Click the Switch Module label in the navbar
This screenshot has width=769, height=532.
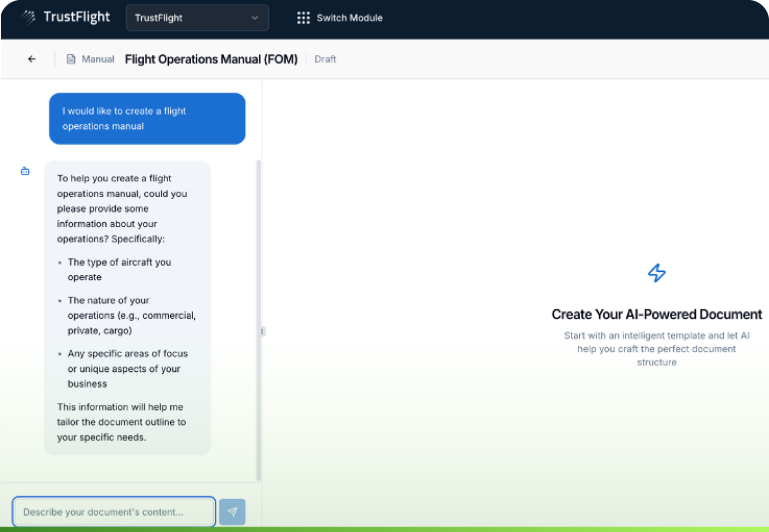(349, 18)
